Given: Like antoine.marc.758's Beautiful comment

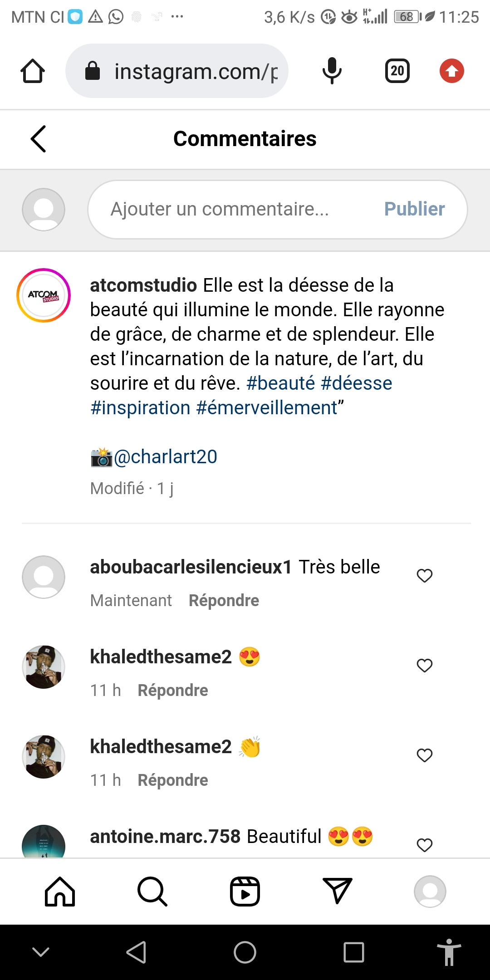Looking at the screenshot, I should (425, 845).
